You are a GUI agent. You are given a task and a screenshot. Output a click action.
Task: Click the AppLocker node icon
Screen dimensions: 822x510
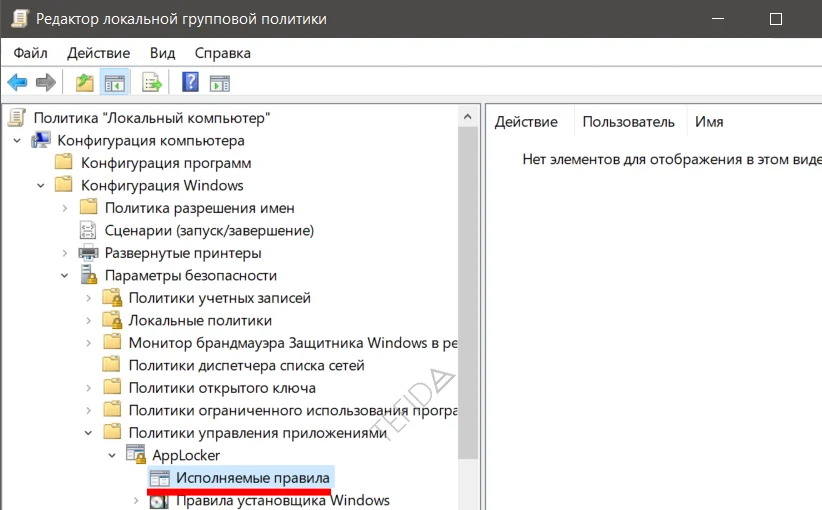click(136, 454)
